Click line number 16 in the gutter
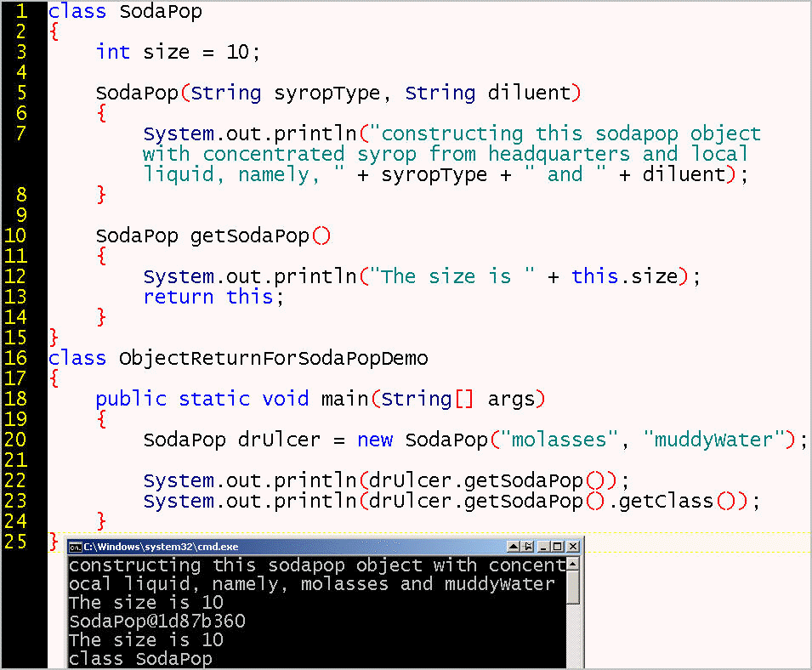The image size is (812, 670). pyautogui.click(x=15, y=358)
